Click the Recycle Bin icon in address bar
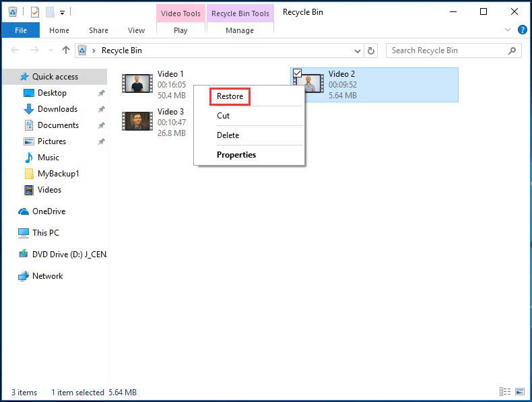 click(82, 51)
